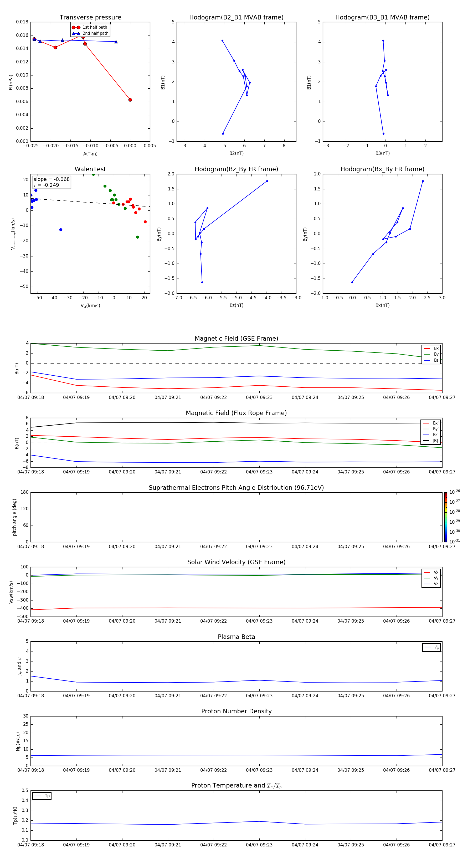This screenshot has width=473, height=868.
Task: Pick the Bx' legend entry
Action: [431, 423]
